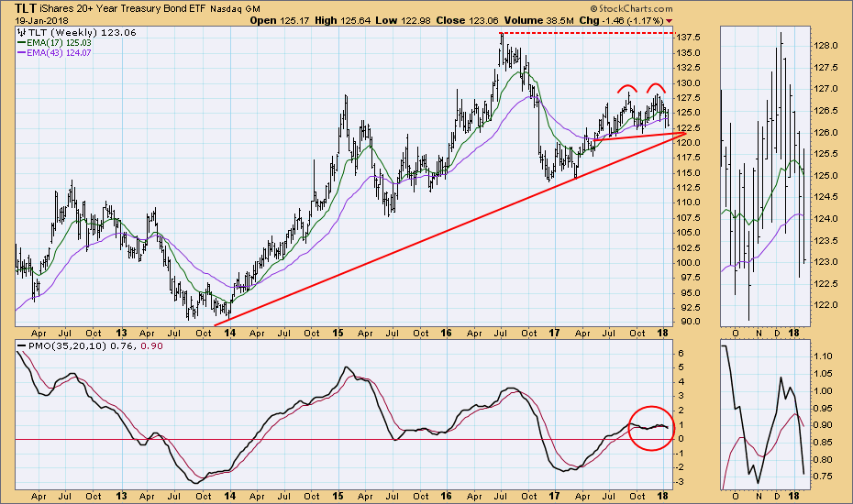Viewport: 853px width, 504px height.
Task: Click the 128.0 label on the zoom panel axis
Action: click(x=826, y=46)
